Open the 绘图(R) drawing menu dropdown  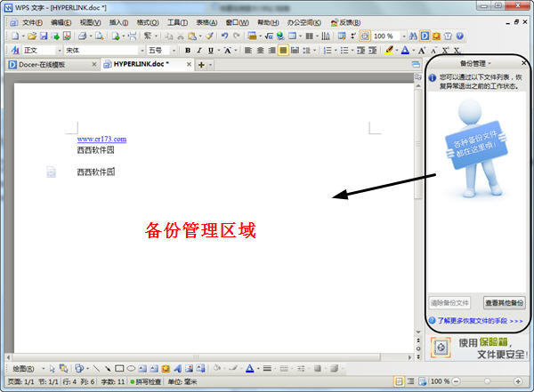click(x=44, y=369)
